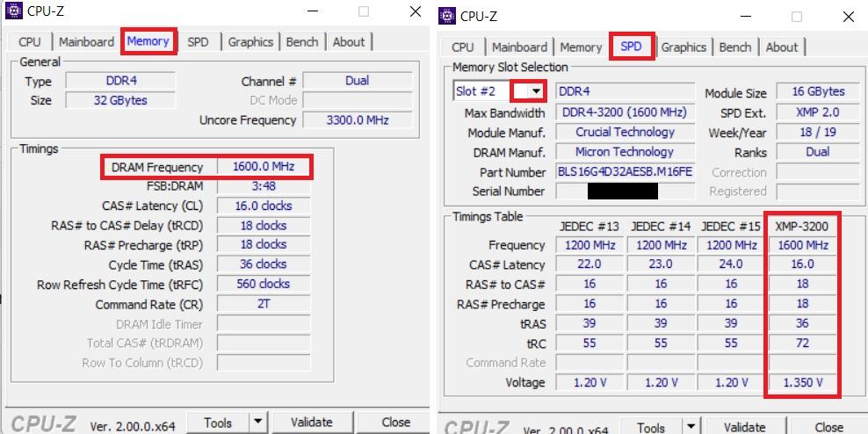868x434 pixels.
Task: Click the Command Rate 2T value
Action: [264, 304]
